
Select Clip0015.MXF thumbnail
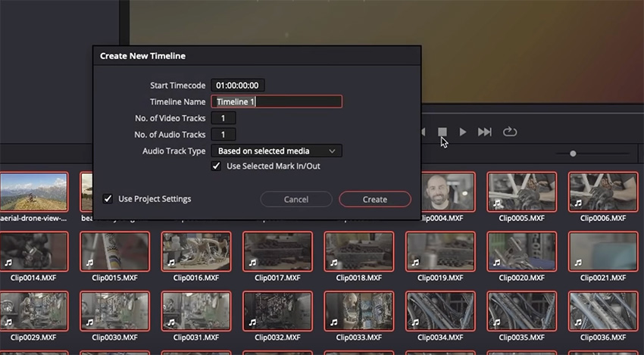point(115,251)
